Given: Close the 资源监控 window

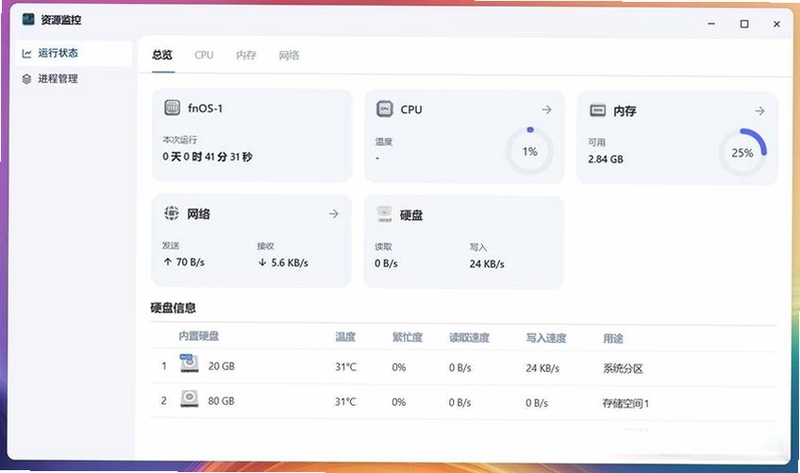Looking at the screenshot, I should coord(777,24).
